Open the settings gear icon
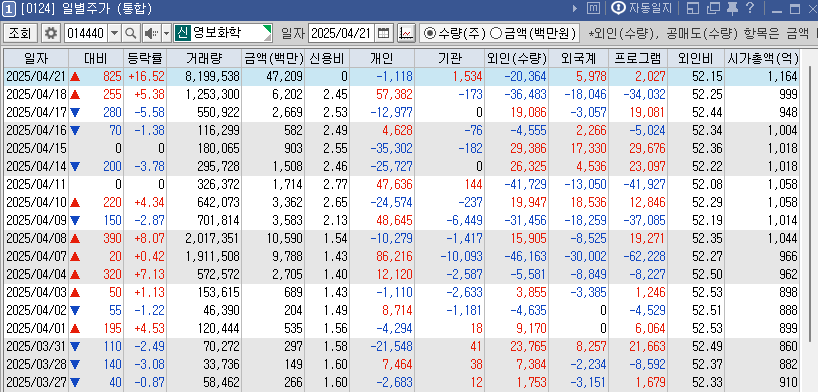This screenshot has width=818, height=392. coord(51,33)
